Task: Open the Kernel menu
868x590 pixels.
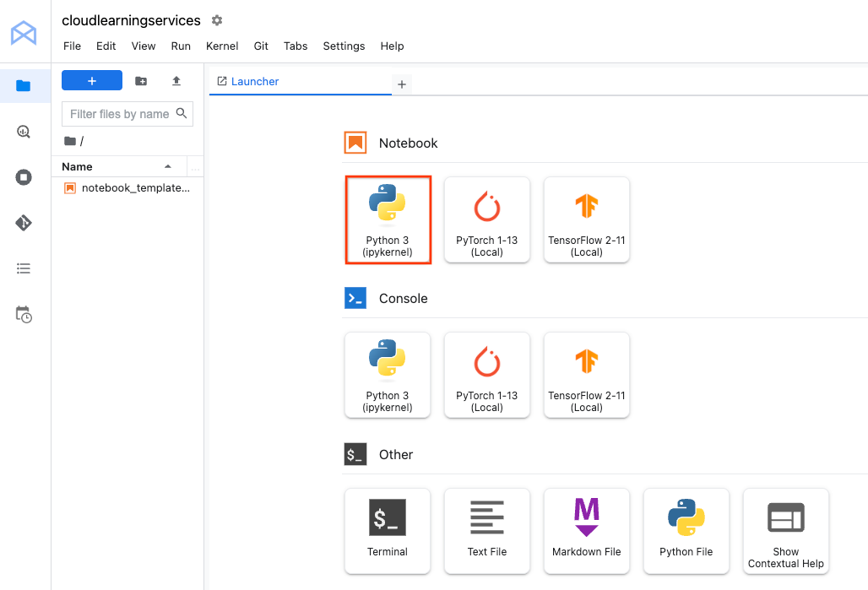Action: click(x=222, y=46)
